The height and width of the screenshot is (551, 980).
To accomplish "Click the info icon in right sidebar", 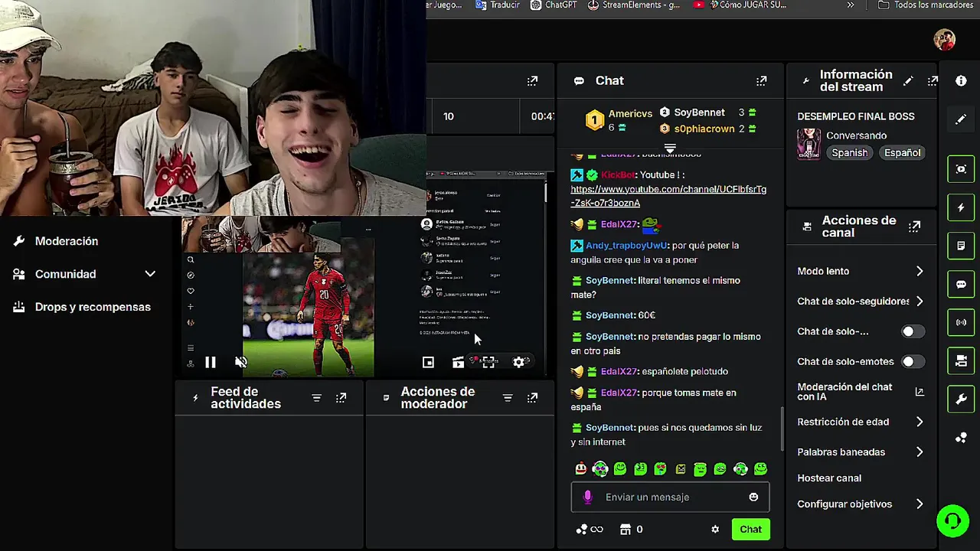I will point(961,81).
